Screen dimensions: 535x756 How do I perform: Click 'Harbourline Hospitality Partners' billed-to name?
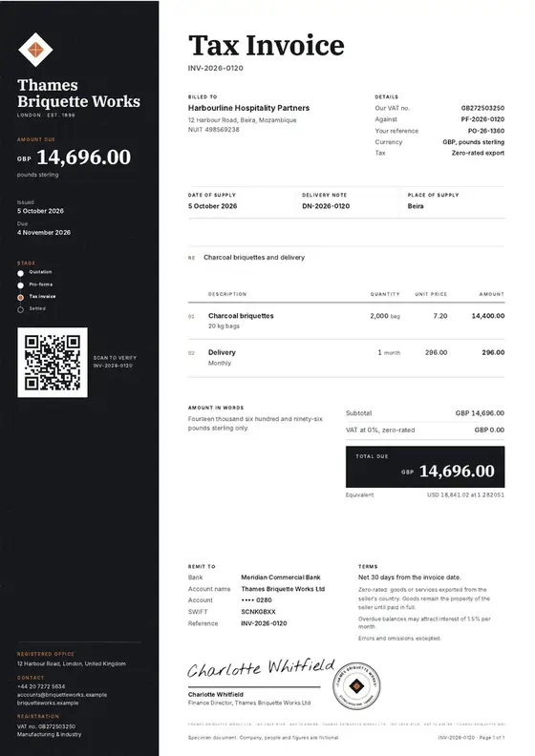[x=249, y=108]
